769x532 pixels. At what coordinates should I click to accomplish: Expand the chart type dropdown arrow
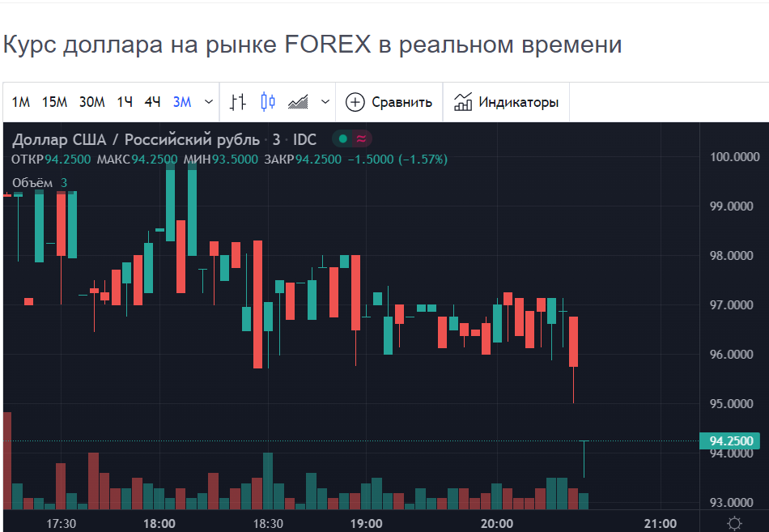click(x=325, y=102)
